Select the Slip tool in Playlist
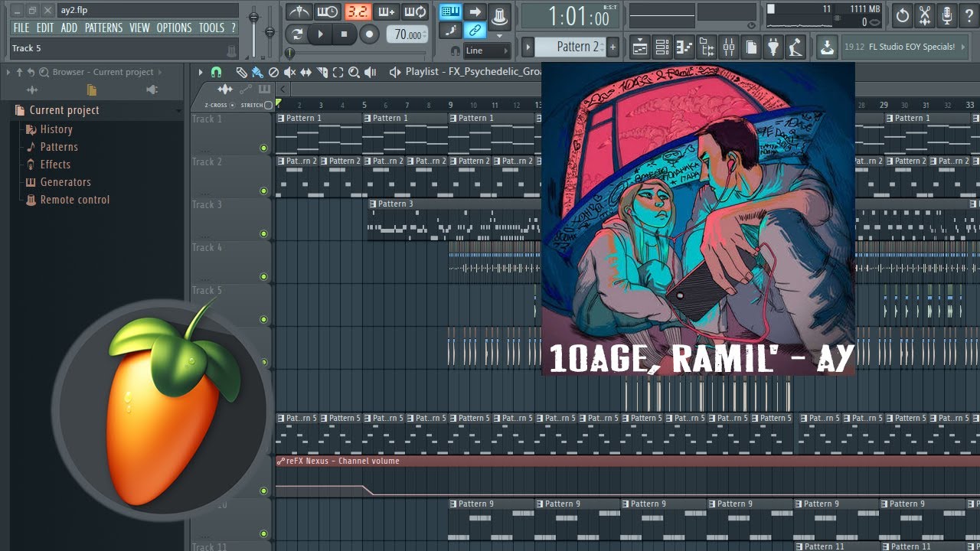The width and height of the screenshot is (980, 551). point(305,72)
